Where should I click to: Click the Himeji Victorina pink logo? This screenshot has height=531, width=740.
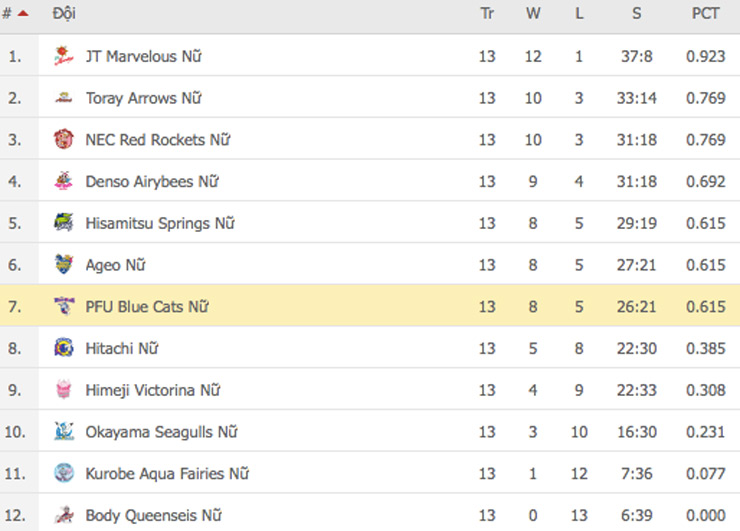(x=64, y=390)
